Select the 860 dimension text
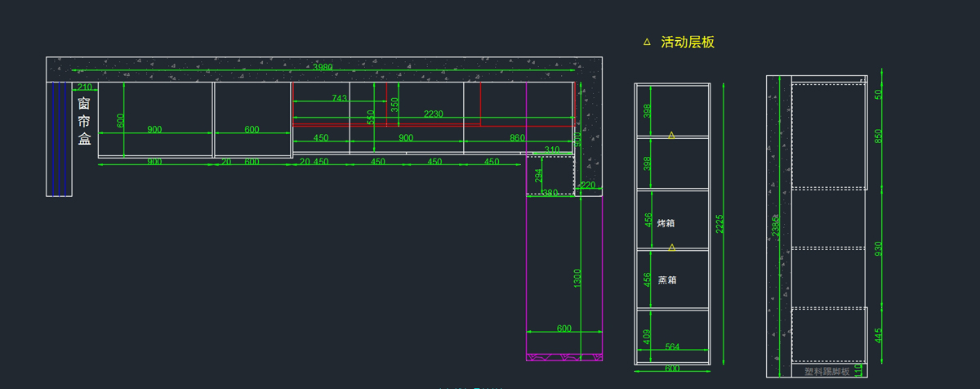The width and height of the screenshot is (980, 389). [517, 138]
